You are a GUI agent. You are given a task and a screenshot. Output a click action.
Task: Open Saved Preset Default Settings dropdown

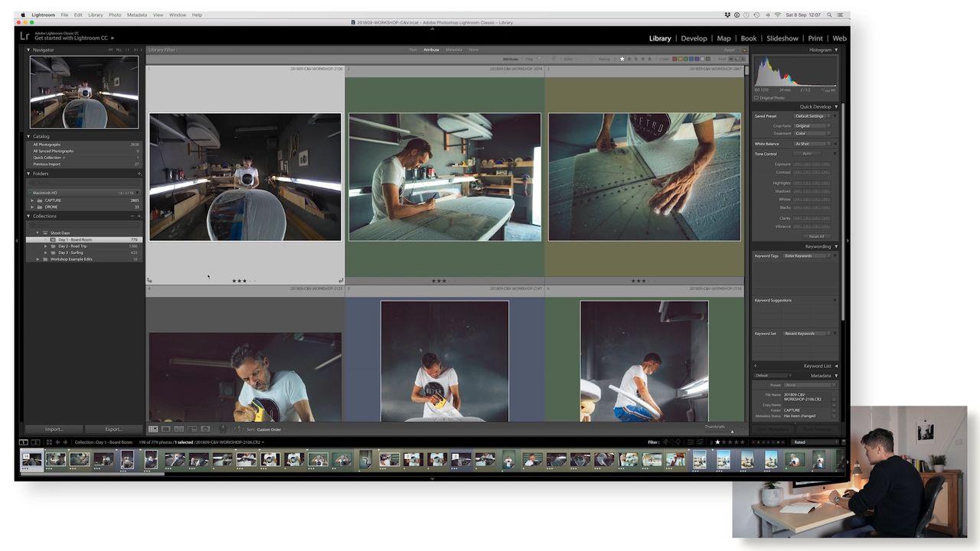[812, 116]
